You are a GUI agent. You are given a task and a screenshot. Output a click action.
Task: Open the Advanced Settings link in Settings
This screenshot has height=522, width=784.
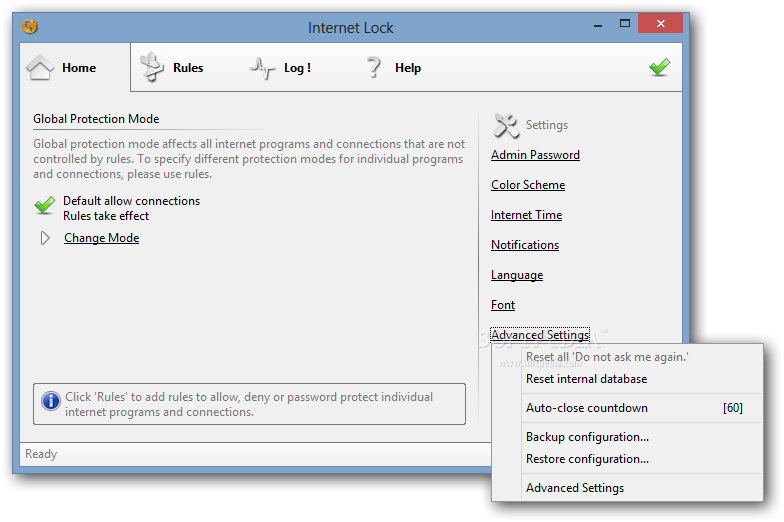(x=540, y=335)
